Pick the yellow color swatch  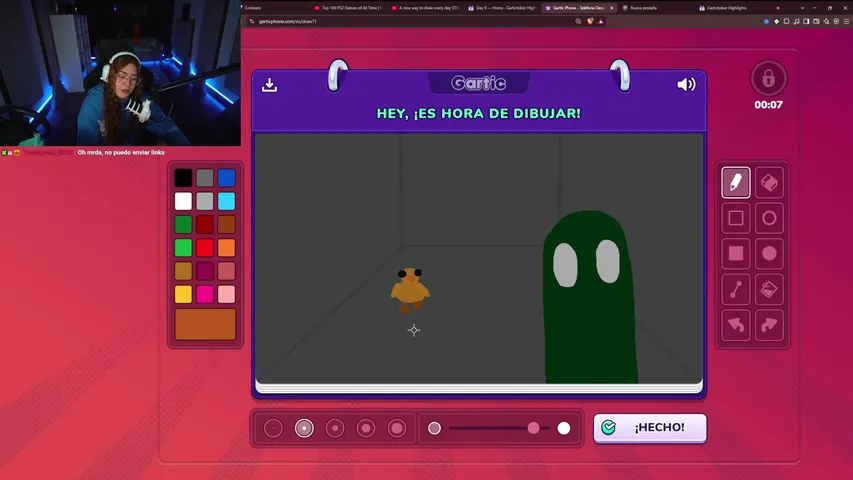[183, 294]
